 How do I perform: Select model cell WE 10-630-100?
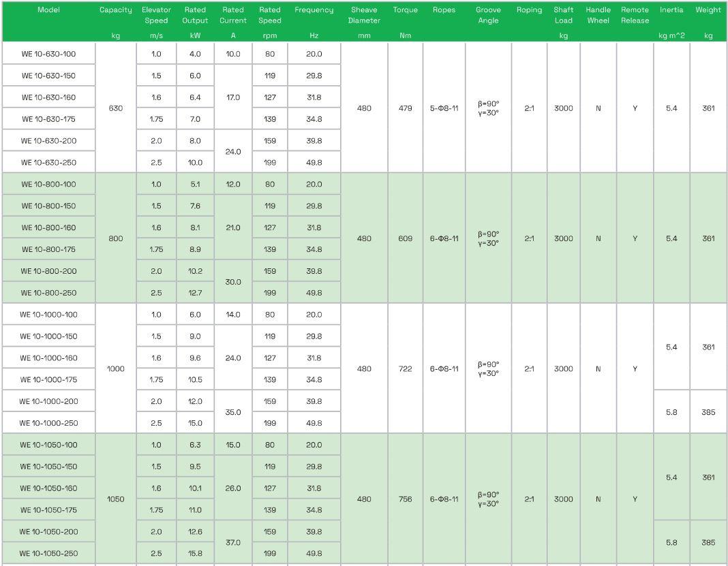(x=48, y=54)
